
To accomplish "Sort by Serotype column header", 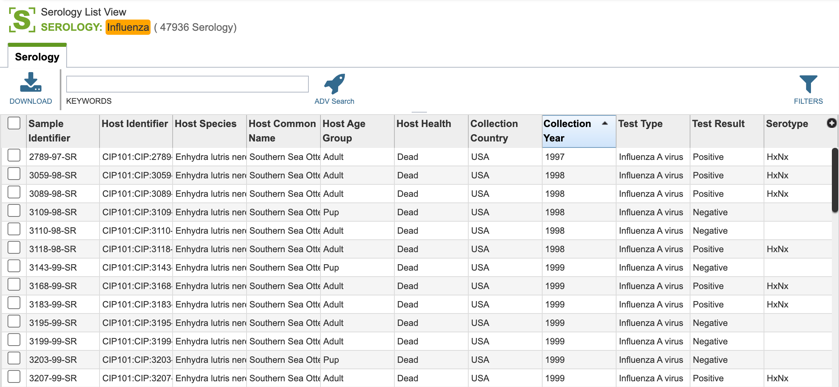I will pyautogui.click(x=795, y=131).
